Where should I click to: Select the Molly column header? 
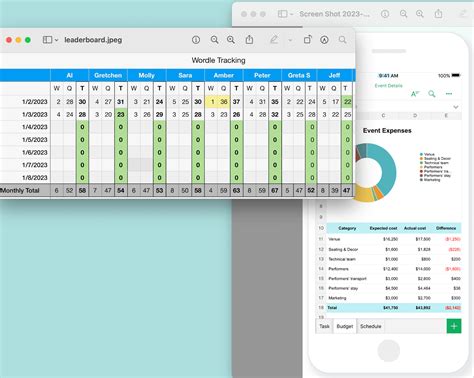146,75
